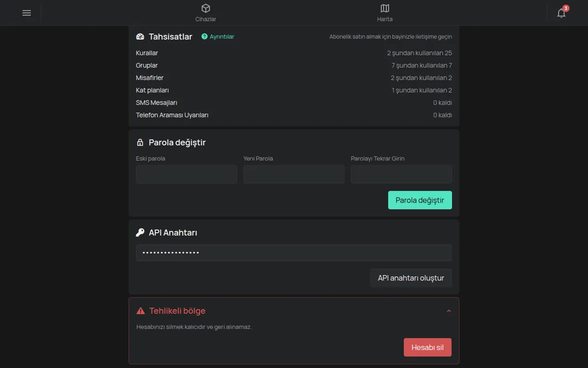Open the hamburger menu
This screenshot has width=588, height=368.
coord(27,13)
